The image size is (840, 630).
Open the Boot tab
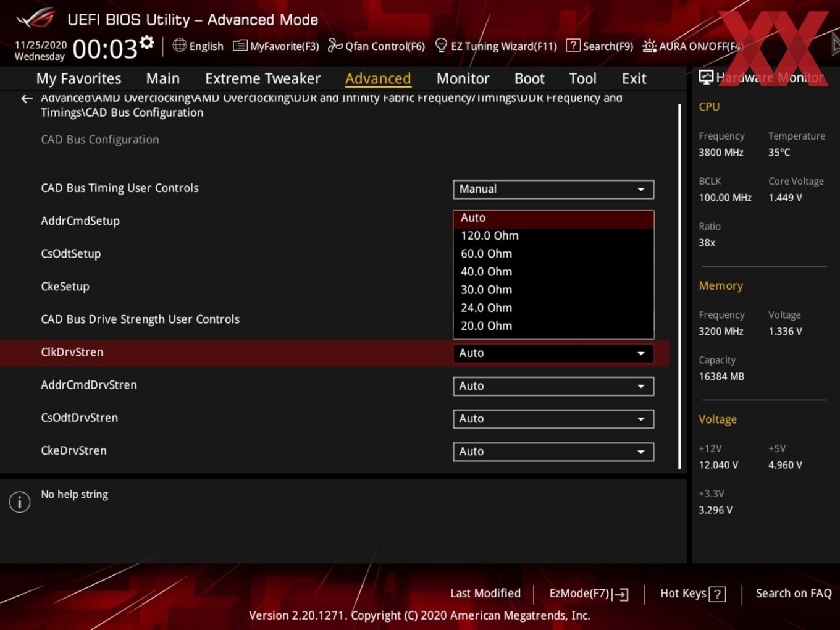coord(529,78)
